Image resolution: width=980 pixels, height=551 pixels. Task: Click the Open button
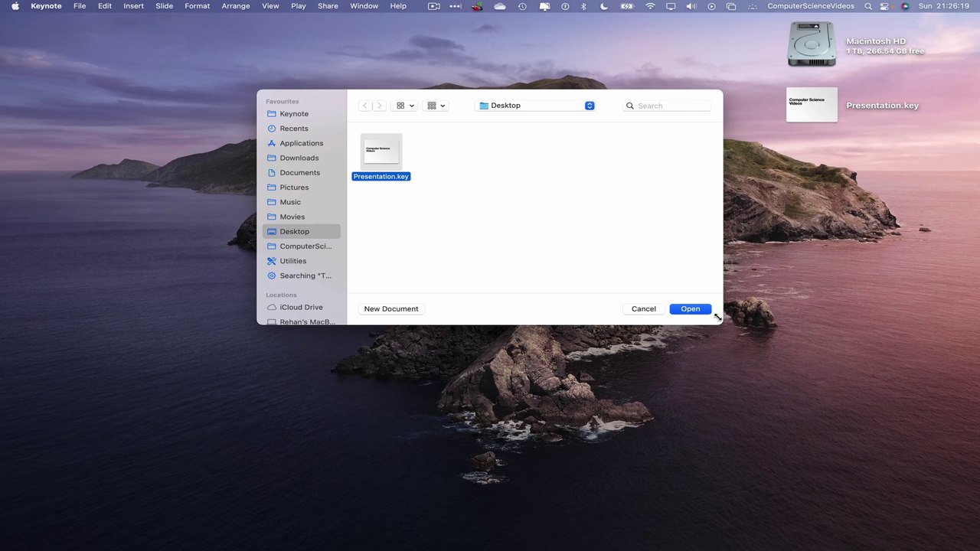click(x=690, y=309)
